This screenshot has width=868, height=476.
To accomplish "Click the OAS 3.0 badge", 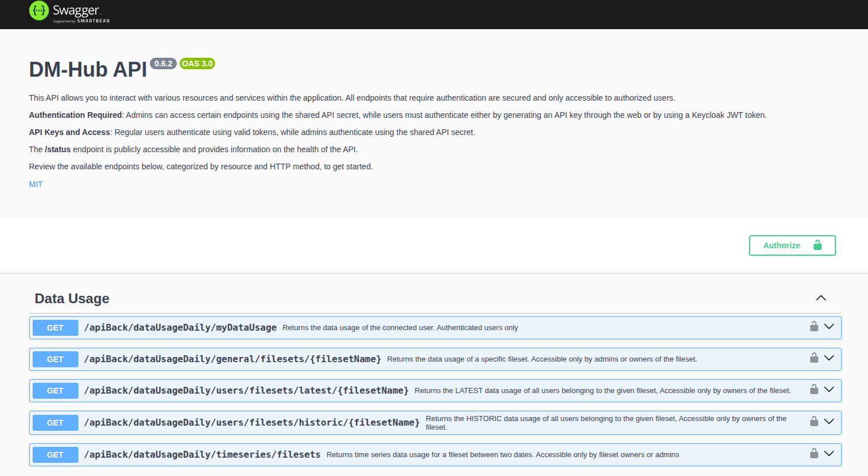I will (x=197, y=64).
